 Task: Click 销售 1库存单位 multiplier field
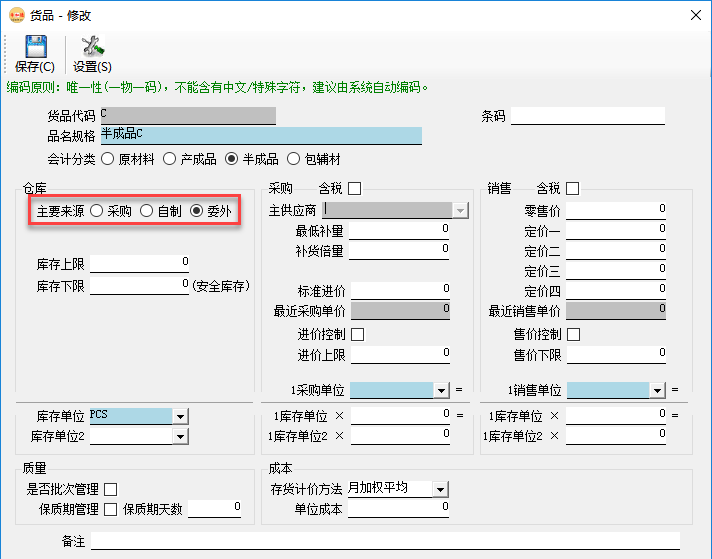coord(616,416)
